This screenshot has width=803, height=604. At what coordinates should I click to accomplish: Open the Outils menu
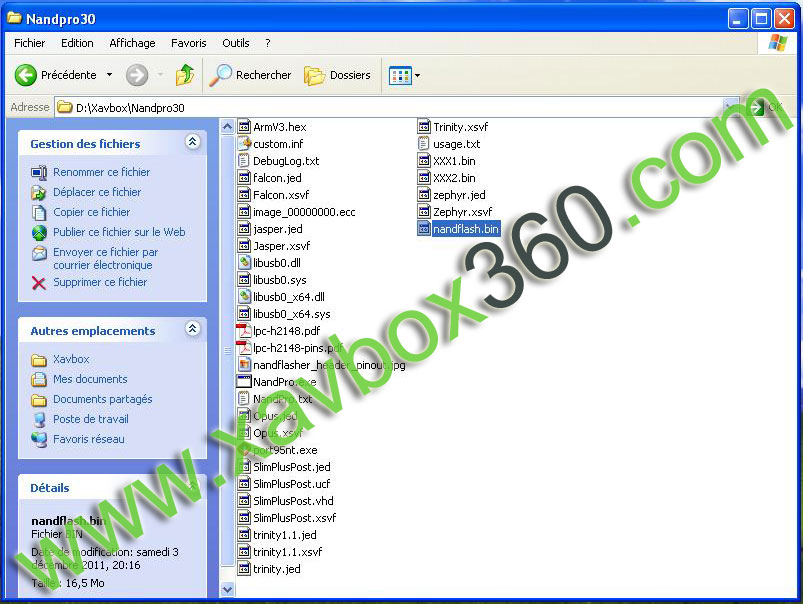[236, 43]
